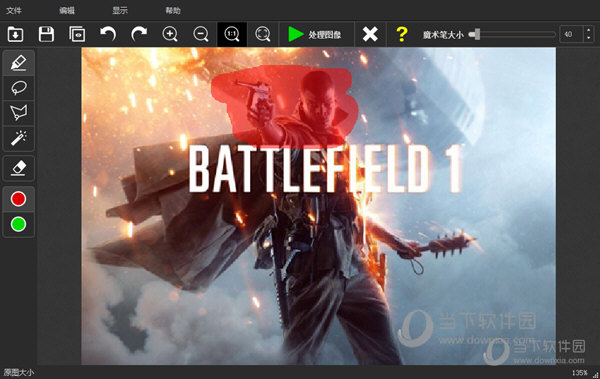Click the white X cancel icon
Screen dimensions: 600x379
[x=370, y=34]
